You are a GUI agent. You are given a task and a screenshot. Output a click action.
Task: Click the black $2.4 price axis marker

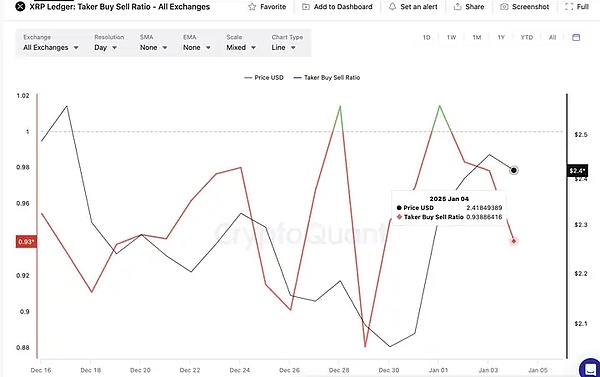[x=577, y=171]
